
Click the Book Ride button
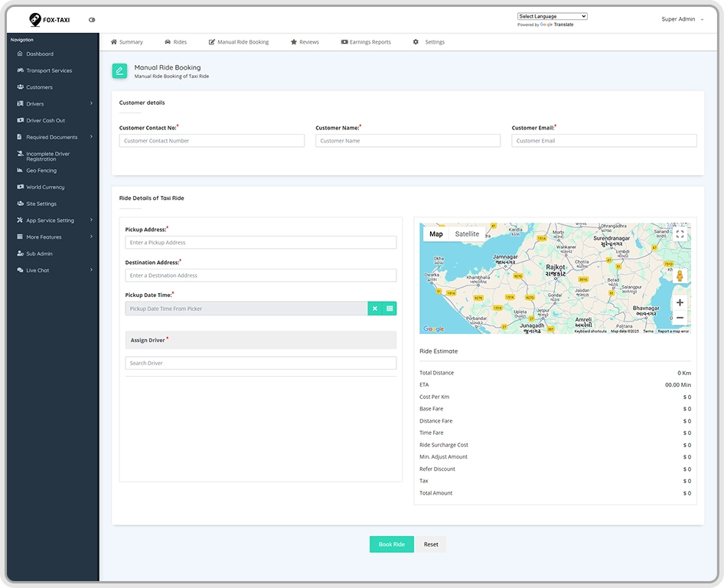[392, 544]
